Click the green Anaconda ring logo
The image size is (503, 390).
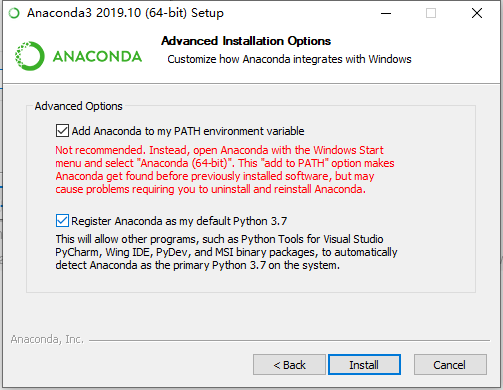click(x=29, y=56)
